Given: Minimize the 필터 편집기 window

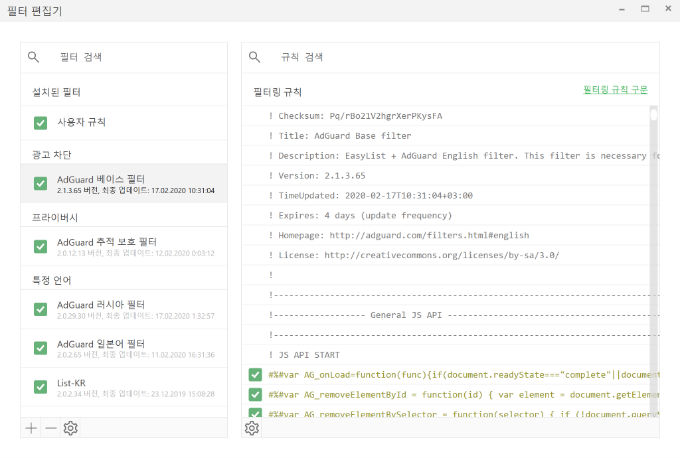Looking at the screenshot, I should click(622, 10).
